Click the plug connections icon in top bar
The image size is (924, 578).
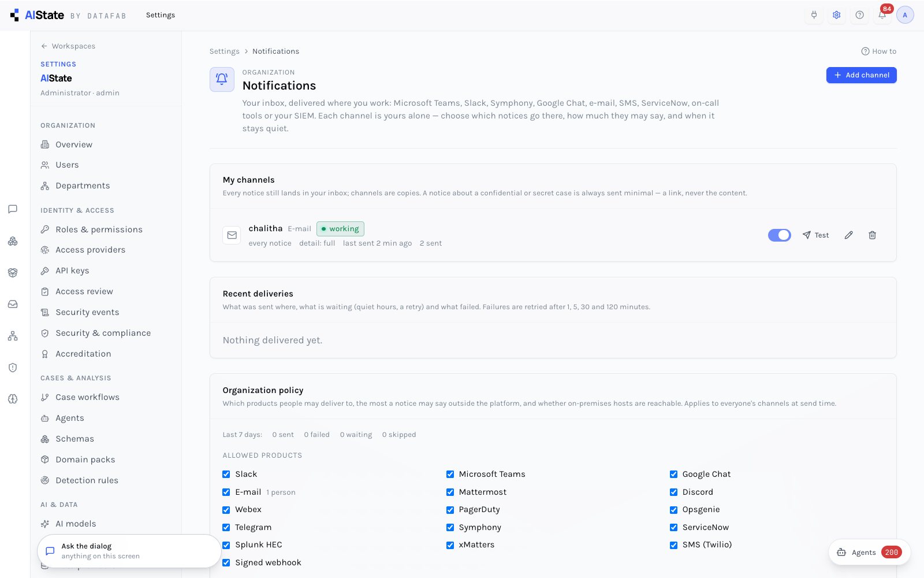pos(814,15)
